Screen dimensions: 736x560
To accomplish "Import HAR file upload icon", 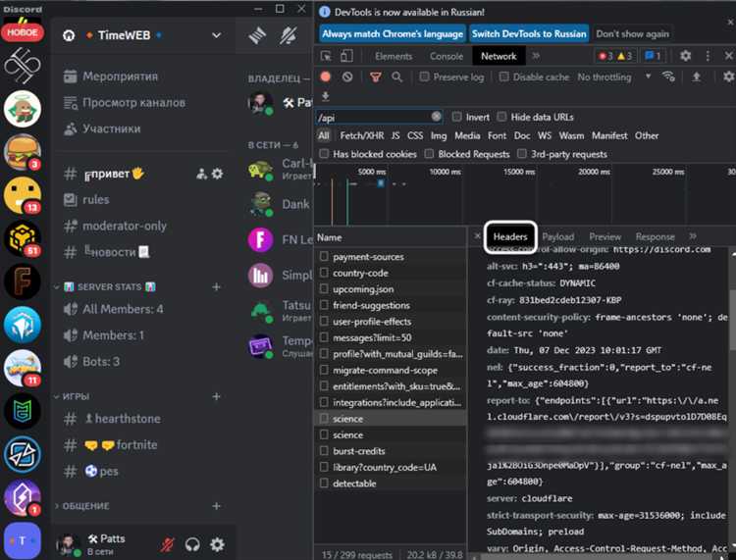I will 697,76.
